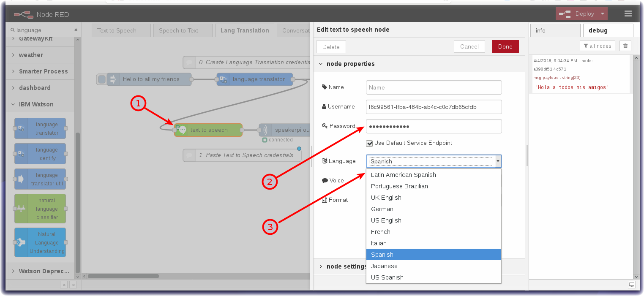
Task: Click the palette search magnifier icon
Action: (x=12, y=30)
